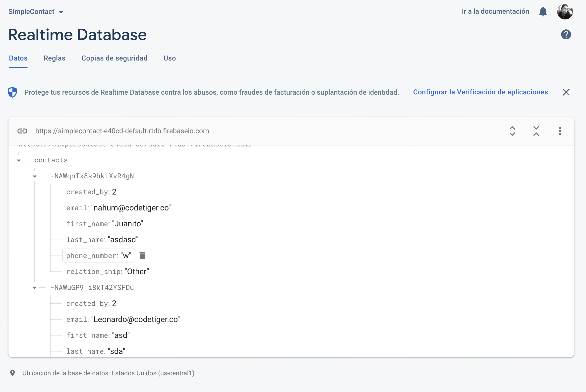Open the Copias de seguridad tab
The width and height of the screenshot is (586, 392).
pyautogui.click(x=114, y=58)
